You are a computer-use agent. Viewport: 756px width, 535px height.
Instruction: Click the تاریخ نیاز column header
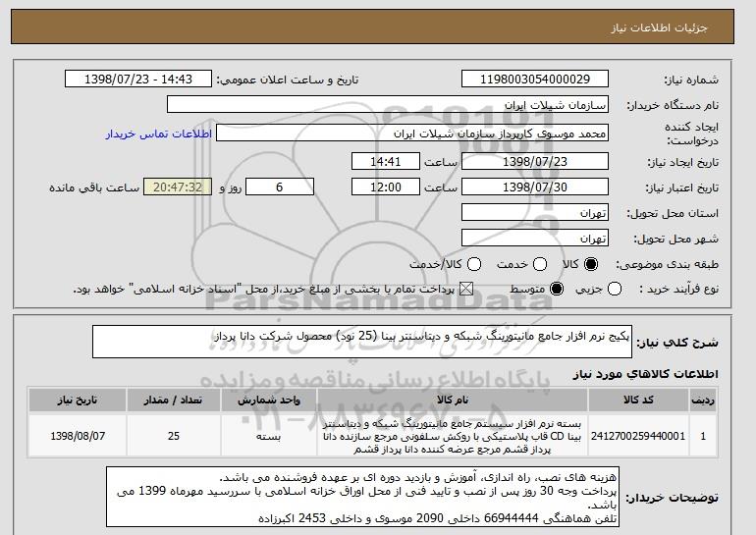point(78,401)
